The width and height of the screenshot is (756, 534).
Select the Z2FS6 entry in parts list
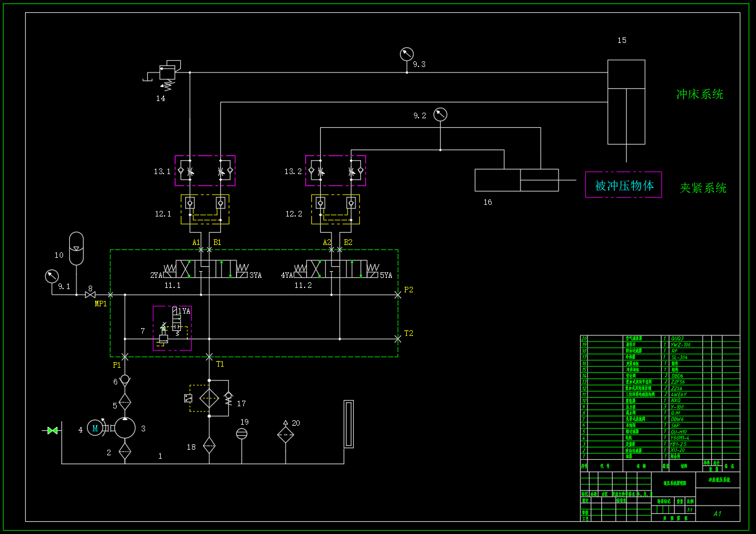coord(677,382)
